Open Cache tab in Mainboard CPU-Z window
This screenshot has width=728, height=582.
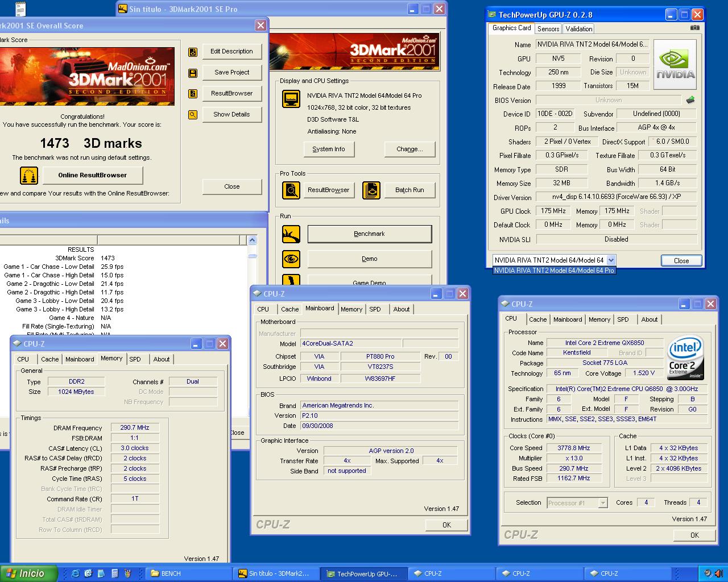[x=289, y=309]
